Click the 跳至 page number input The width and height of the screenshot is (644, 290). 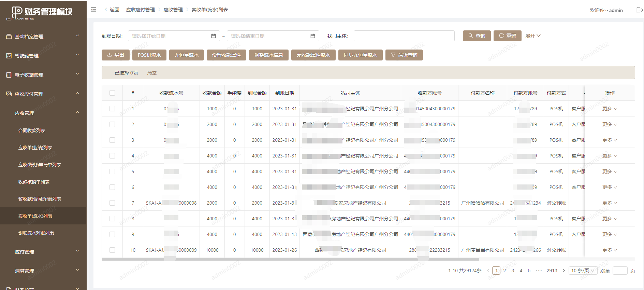point(620,271)
